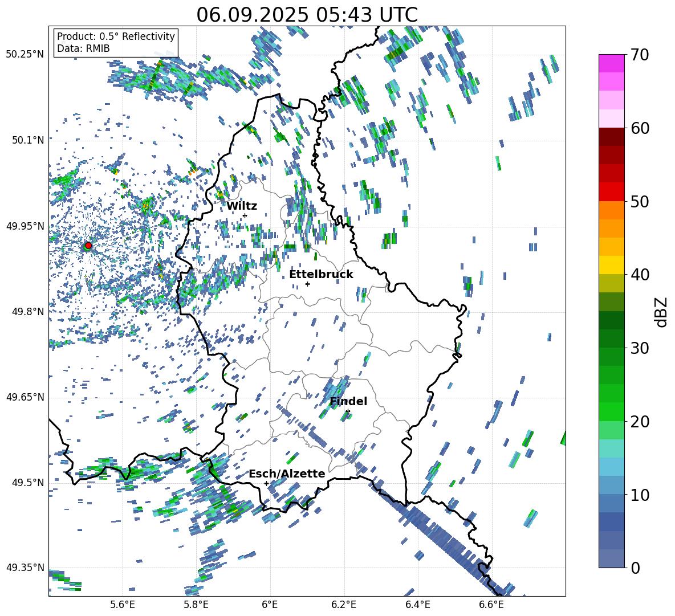Viewport: 675px width, 616px height.
Task: Click the 30 tick on colorbar
Action: pyautogui.click(x=640, y=348)
